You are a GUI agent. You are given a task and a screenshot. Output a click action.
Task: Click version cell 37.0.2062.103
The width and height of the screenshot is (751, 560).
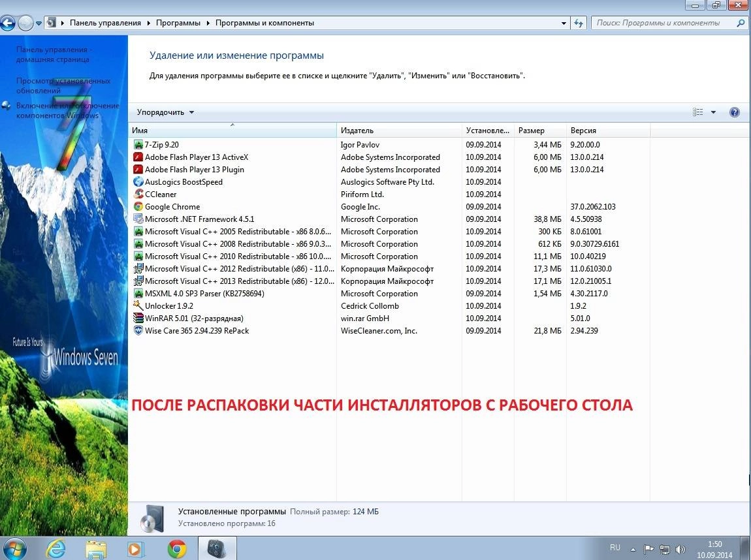click(x=593, y=207)
